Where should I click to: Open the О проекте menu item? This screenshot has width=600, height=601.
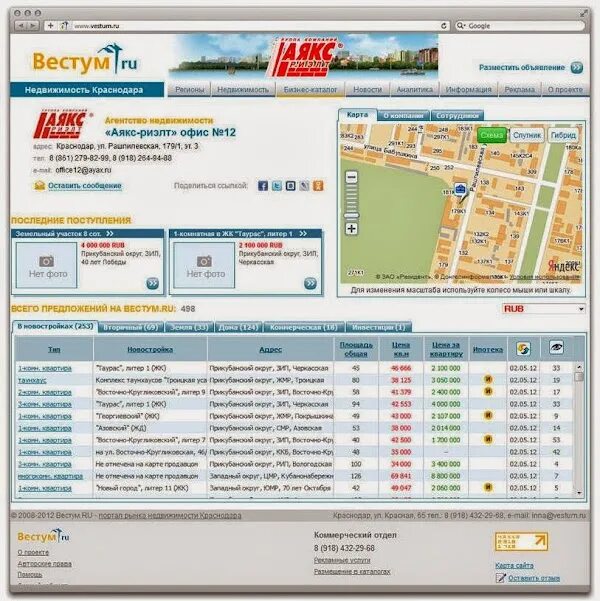(x=565, y=89)
